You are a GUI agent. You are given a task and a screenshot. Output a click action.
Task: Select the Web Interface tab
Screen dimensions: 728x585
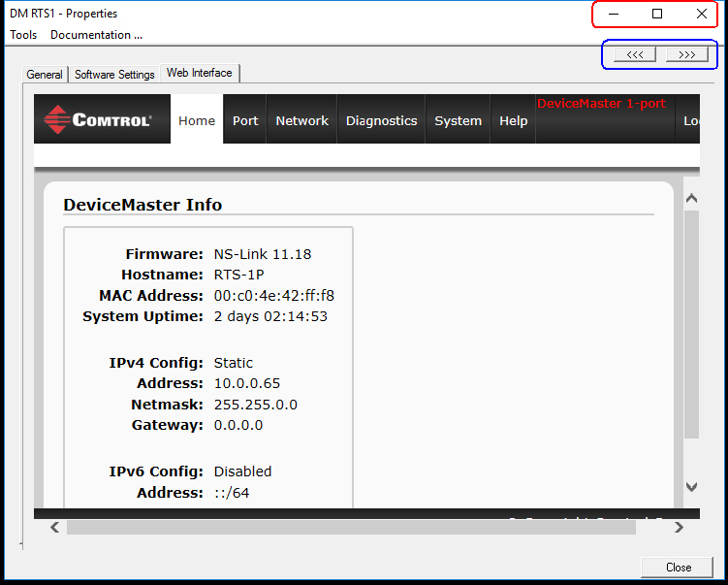tap(200, 73)
